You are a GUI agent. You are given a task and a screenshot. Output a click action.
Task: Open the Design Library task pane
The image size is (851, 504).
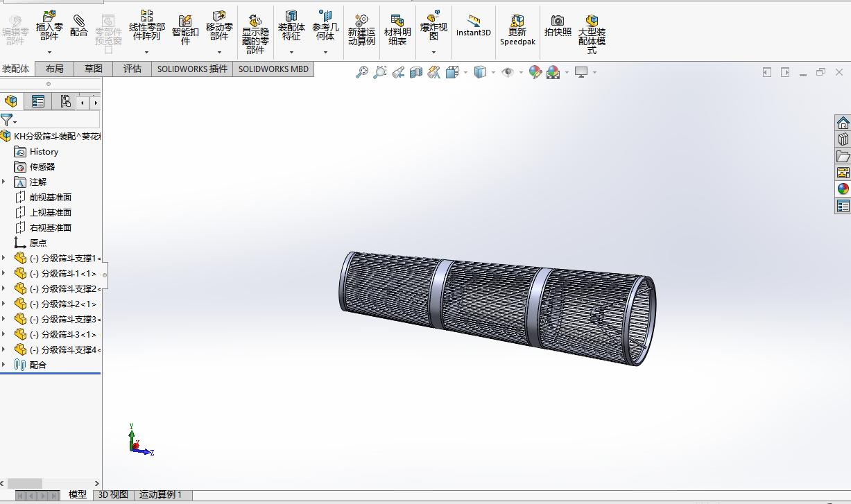coord(843,139)
